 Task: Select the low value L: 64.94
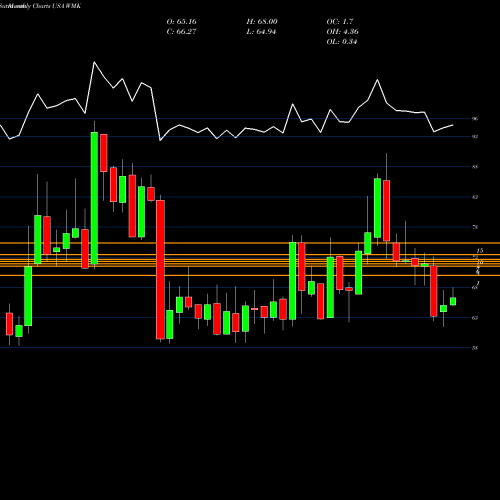point(262,32)
